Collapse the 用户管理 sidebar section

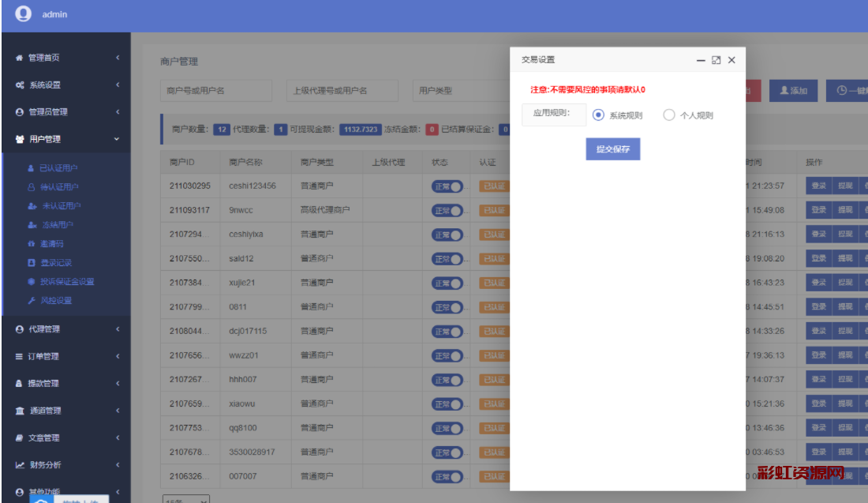tap(117, 140)
